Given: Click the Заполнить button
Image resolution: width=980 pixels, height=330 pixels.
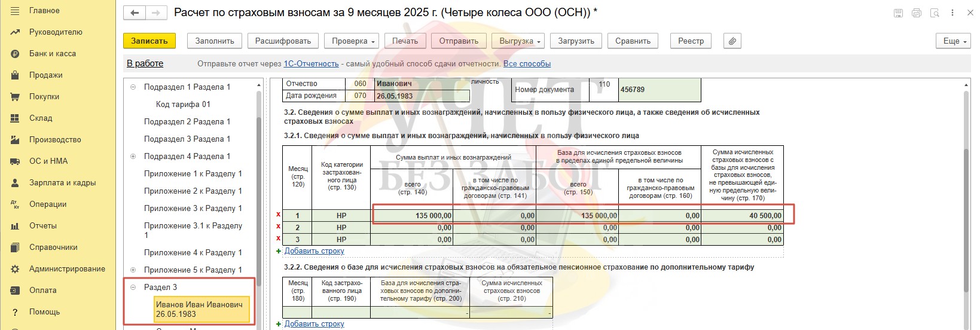Looking at the screenshot, I should click(215, 41).
